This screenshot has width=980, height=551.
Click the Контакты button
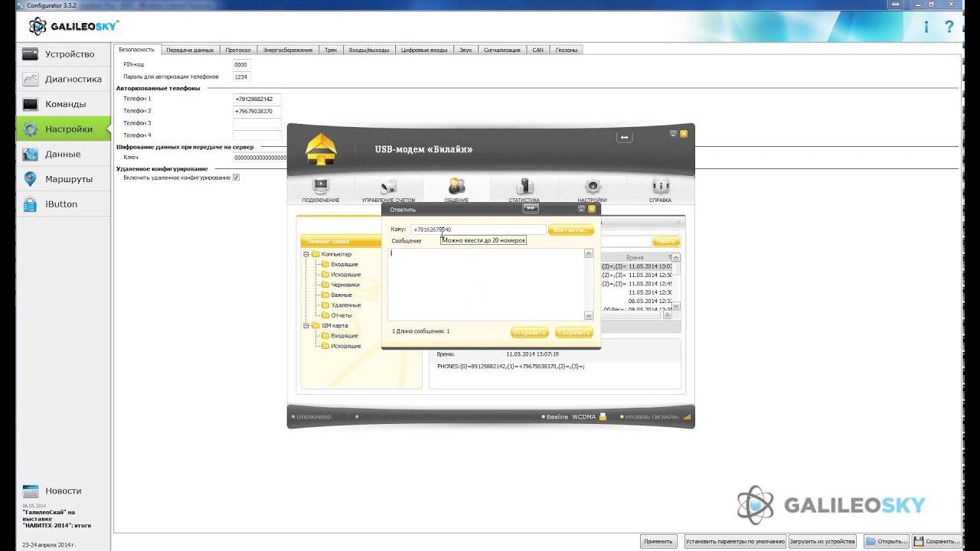point(570,230)
